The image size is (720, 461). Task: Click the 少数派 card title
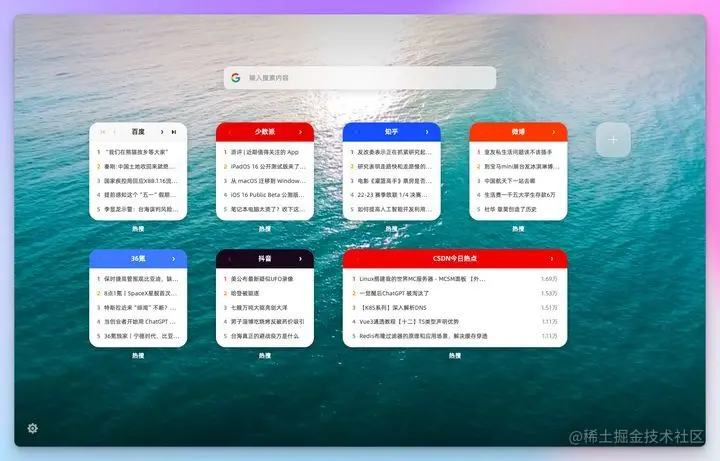pyautogui.click(x=265, y=132)
